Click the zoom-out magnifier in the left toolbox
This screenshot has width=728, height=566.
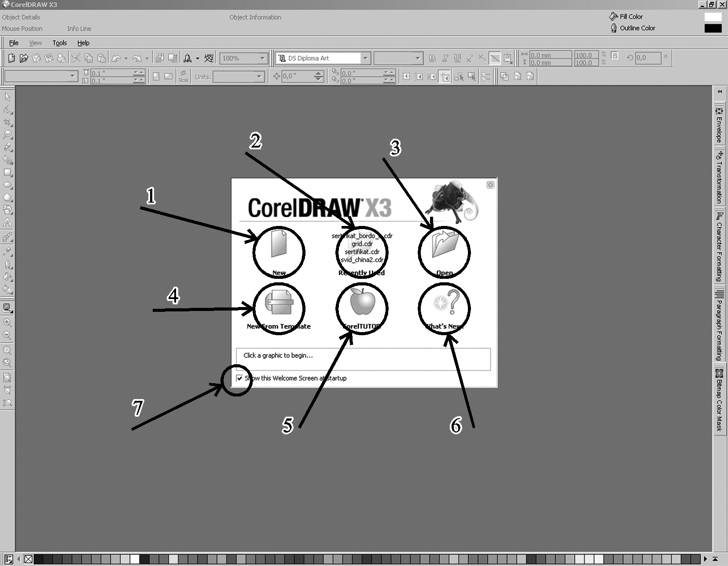pos(7,335)
